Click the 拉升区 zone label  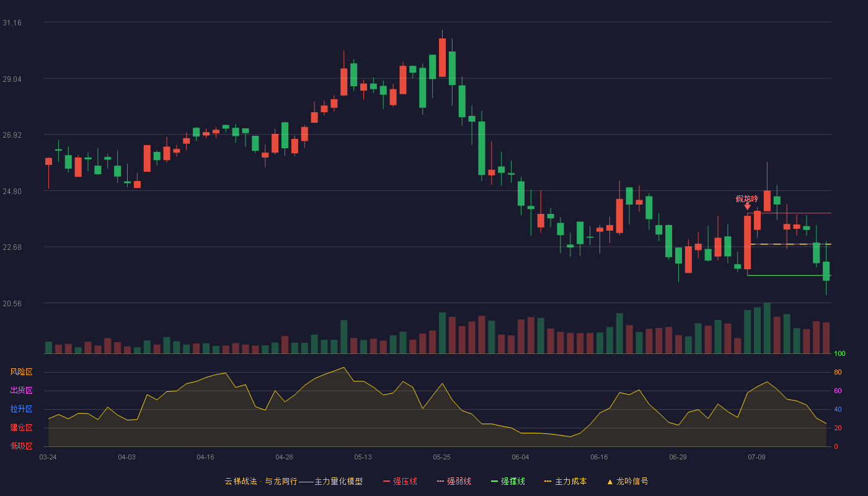coord(21,409)
